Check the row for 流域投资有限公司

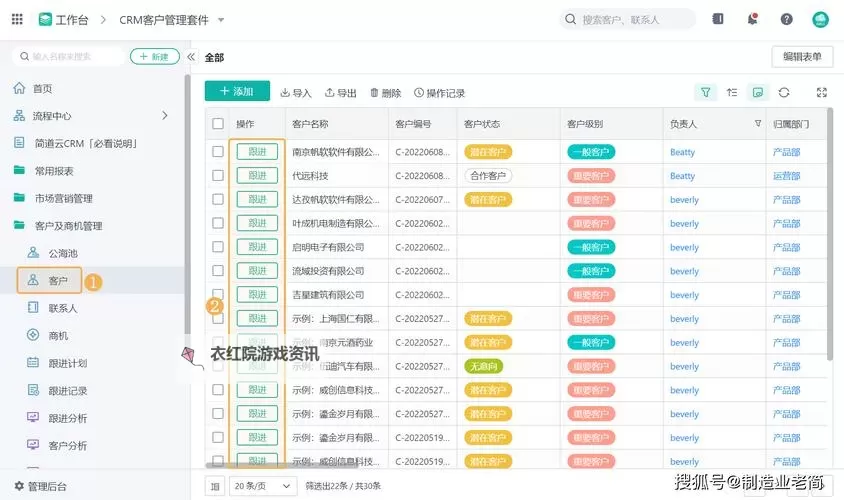218,270
